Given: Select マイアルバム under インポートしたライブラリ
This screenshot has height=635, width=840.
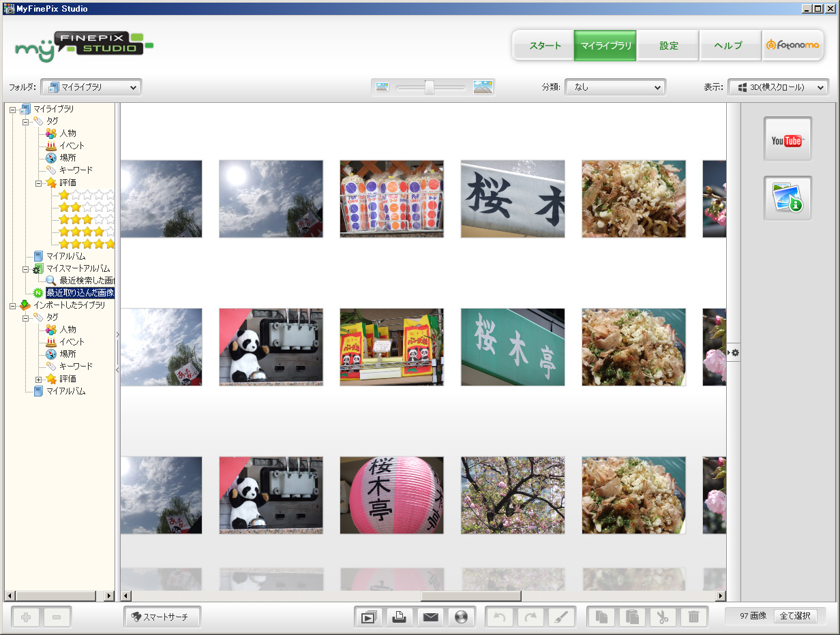Looking at the screenshot, I should 65,391.
